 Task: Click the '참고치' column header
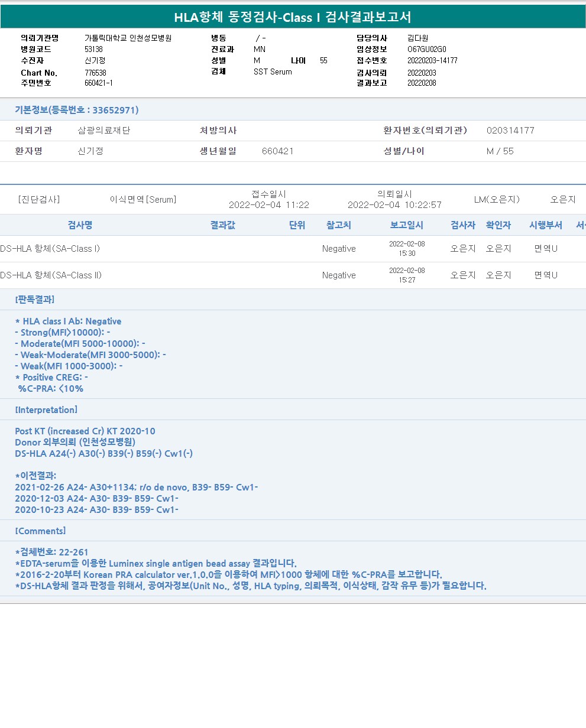339,225
